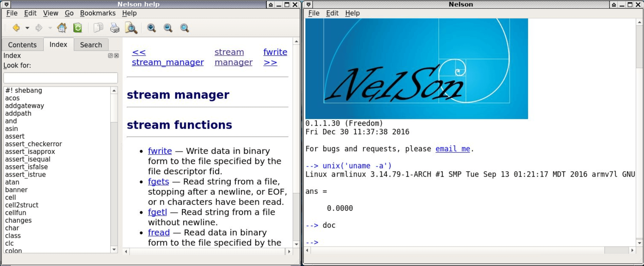The width and height of the screenshot is (644, 266).
Task: Click the green Reload page icon
Action: click(78, 28)
